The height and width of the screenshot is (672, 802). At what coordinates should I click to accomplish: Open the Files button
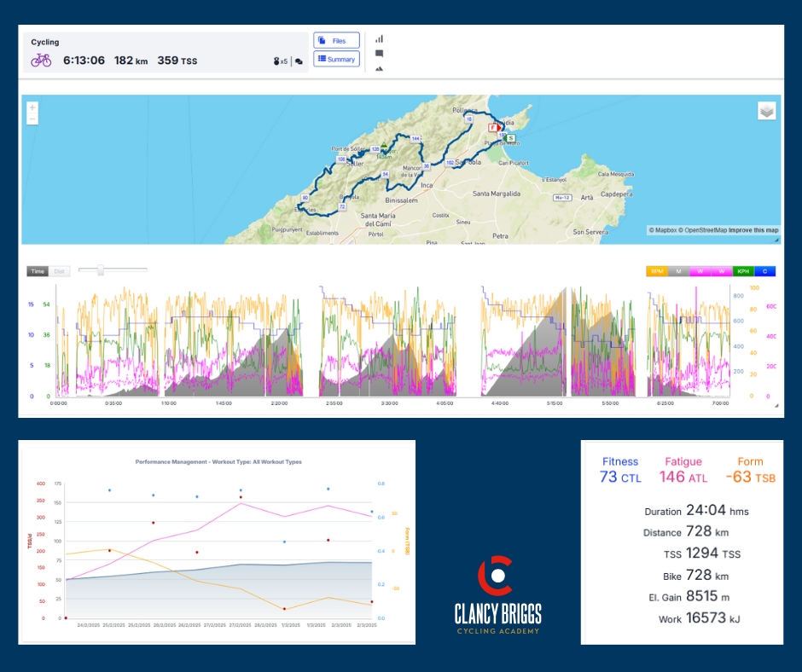pyautogui.click(x=336, y=41)
